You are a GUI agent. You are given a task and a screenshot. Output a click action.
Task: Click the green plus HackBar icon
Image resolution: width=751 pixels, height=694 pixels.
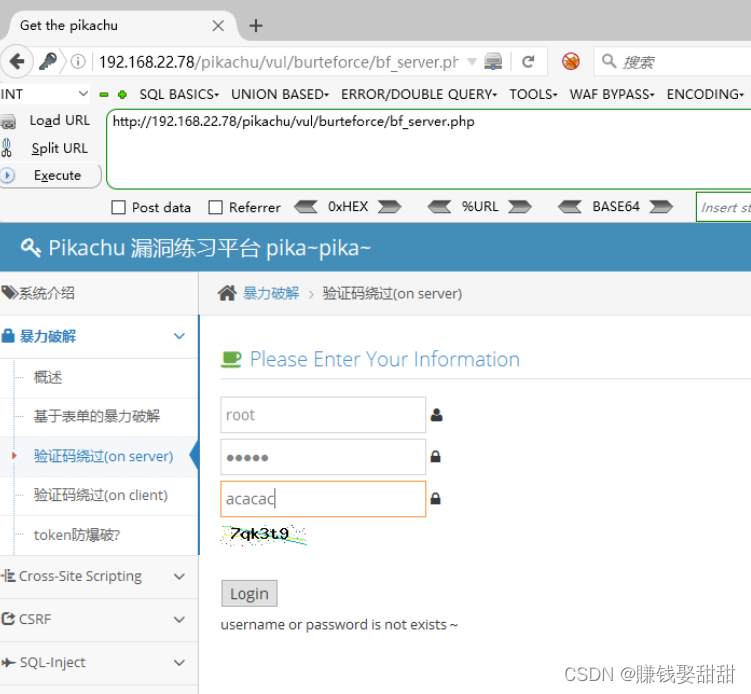coord(123,94)
